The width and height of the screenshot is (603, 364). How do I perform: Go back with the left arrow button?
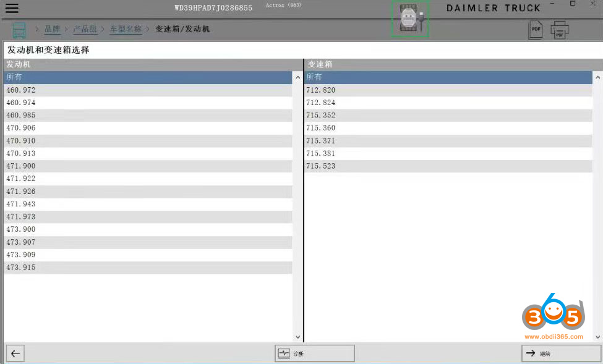pos(15,353)
